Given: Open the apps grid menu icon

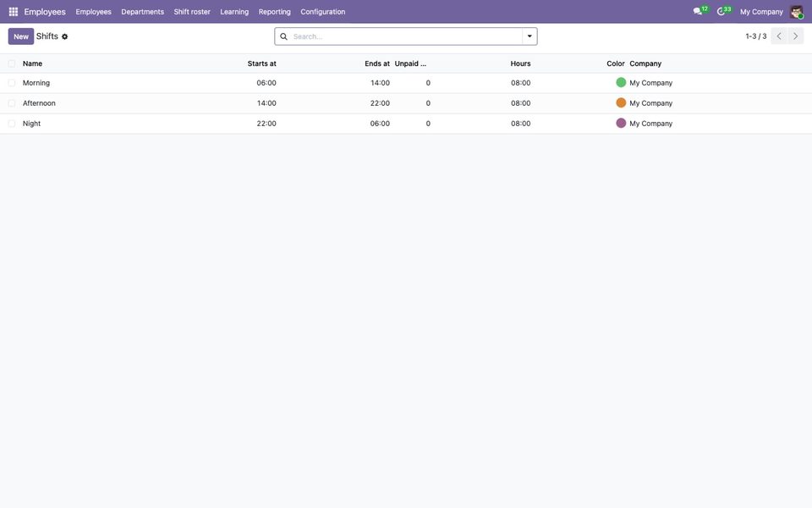Looking at the screenshot, I should (14, 11).
